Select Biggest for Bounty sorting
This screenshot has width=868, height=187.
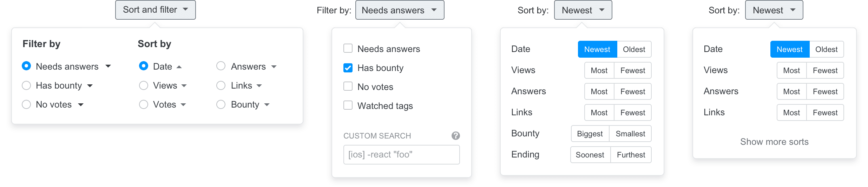tap(590, 134)
